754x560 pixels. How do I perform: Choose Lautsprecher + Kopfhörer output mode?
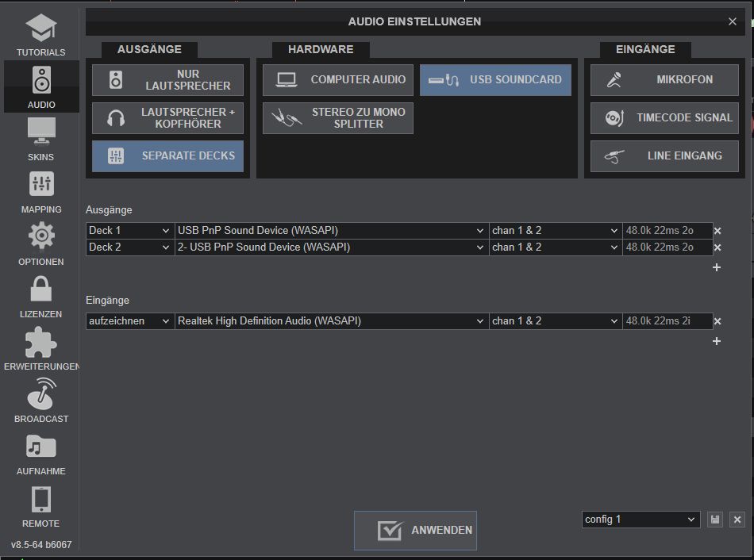(167, 117)
